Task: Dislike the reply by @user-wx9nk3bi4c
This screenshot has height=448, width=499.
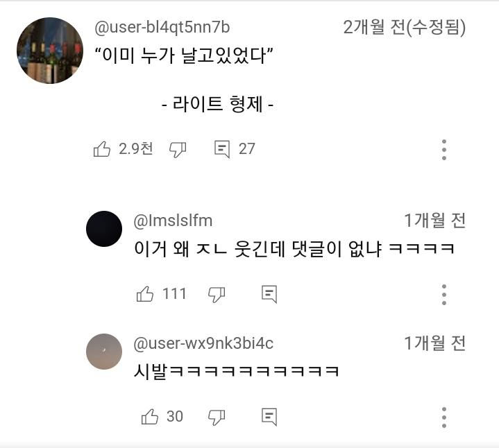Action: (217, 416)
